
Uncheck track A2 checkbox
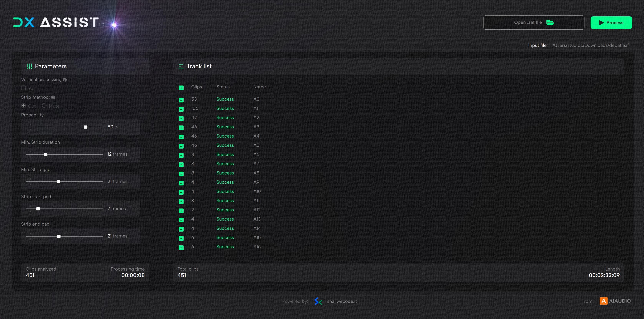[181, 118]
